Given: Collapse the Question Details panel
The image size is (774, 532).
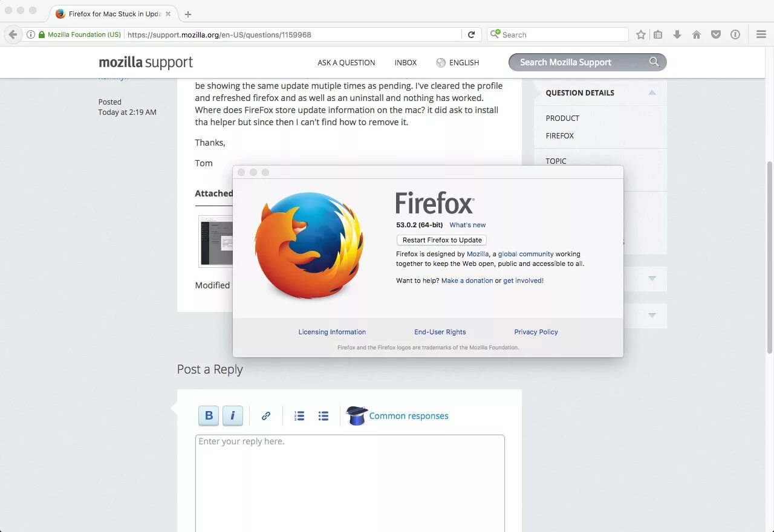Looking at the screenshot, I should 652,92.
